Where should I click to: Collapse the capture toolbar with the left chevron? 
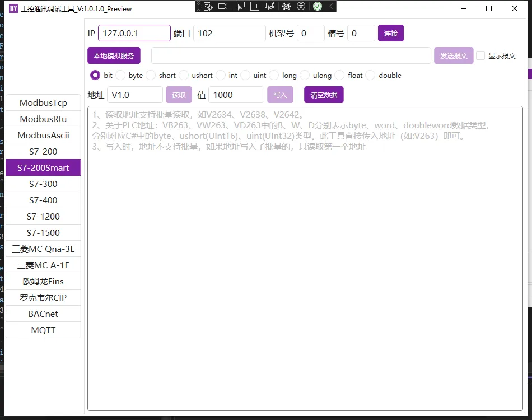point(330,6)
